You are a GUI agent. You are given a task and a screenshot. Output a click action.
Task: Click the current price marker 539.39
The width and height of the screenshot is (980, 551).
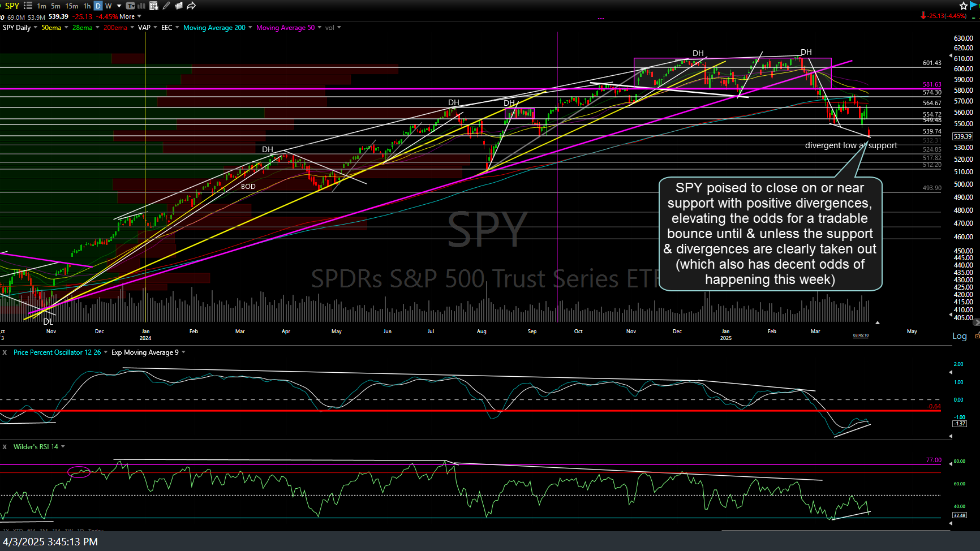point(962,136)
